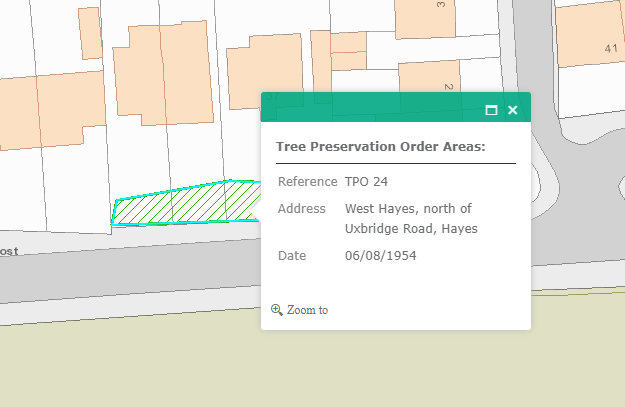This screenshot has height=407, width=625.
Task: Click the date value 06/08/1954
Action: click(x=380, y=256)
